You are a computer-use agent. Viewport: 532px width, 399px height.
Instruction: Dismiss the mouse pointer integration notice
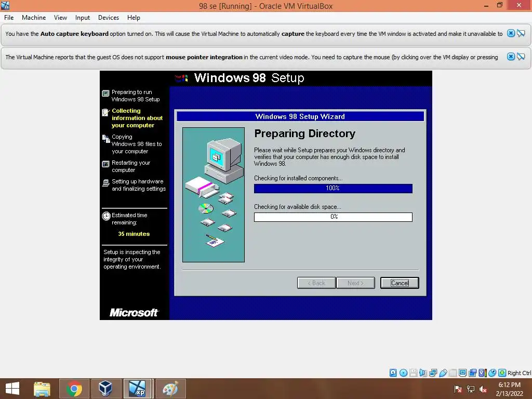coord(511,57)
